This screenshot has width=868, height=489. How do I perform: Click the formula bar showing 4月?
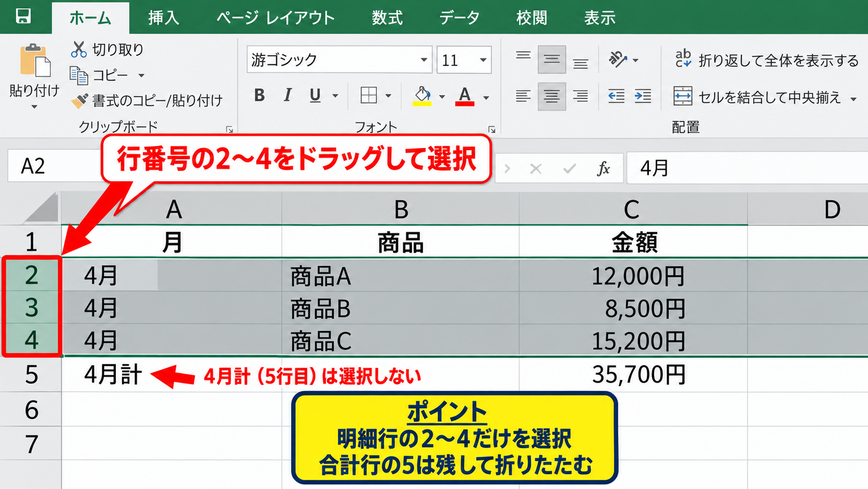747,168
